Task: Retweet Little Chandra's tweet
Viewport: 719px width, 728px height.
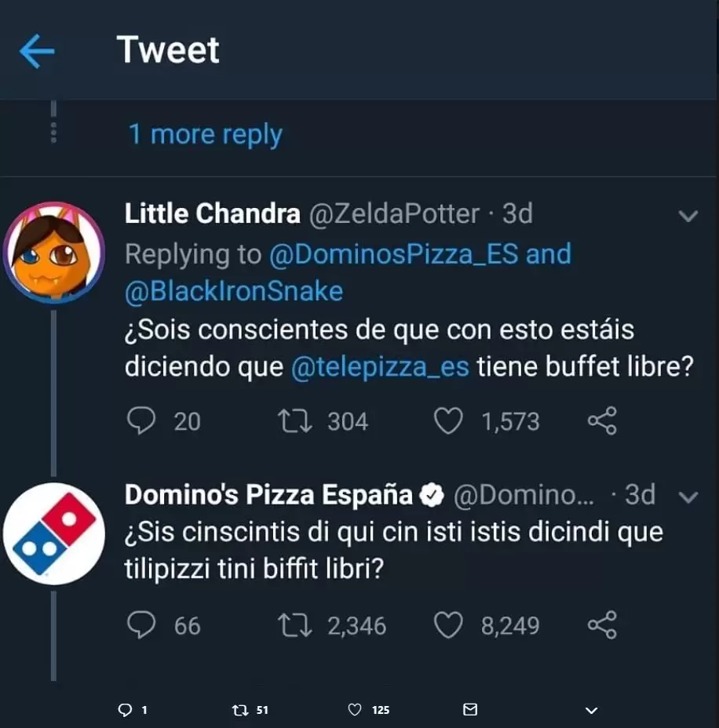Action: pos(296,422)
